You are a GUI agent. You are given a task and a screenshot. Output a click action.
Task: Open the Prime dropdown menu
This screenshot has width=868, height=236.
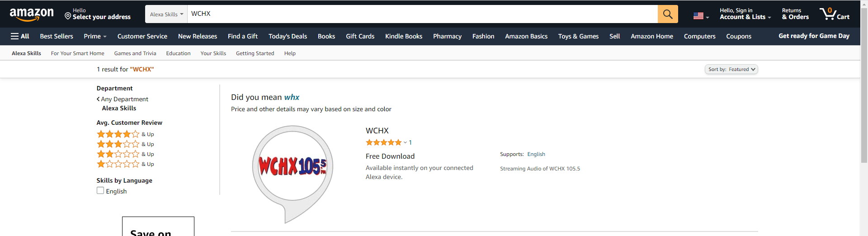pyautogui.click(x=95, y=36)
